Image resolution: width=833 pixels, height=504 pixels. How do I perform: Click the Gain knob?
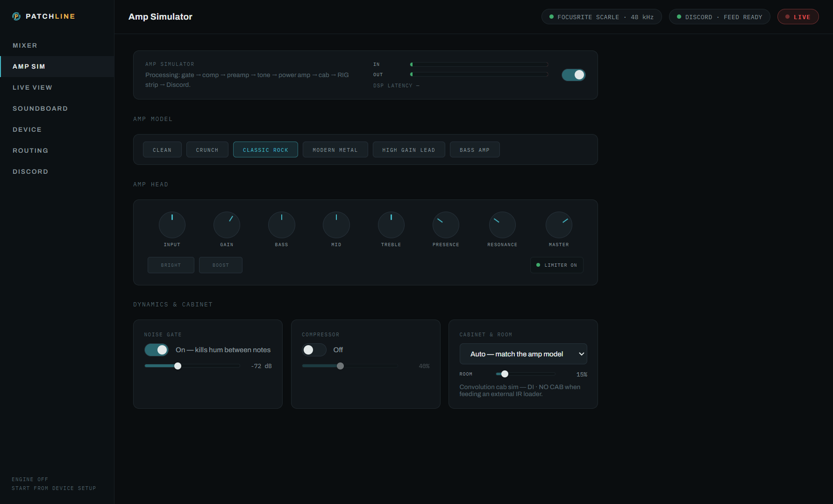pyautogui.click(x=227, y=225)
